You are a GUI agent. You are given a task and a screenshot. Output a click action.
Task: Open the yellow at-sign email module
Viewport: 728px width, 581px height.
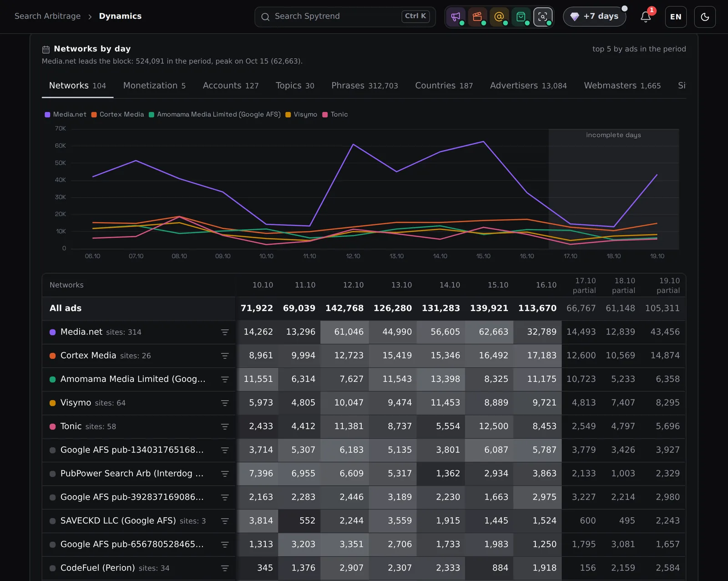(x=499, y=17)
